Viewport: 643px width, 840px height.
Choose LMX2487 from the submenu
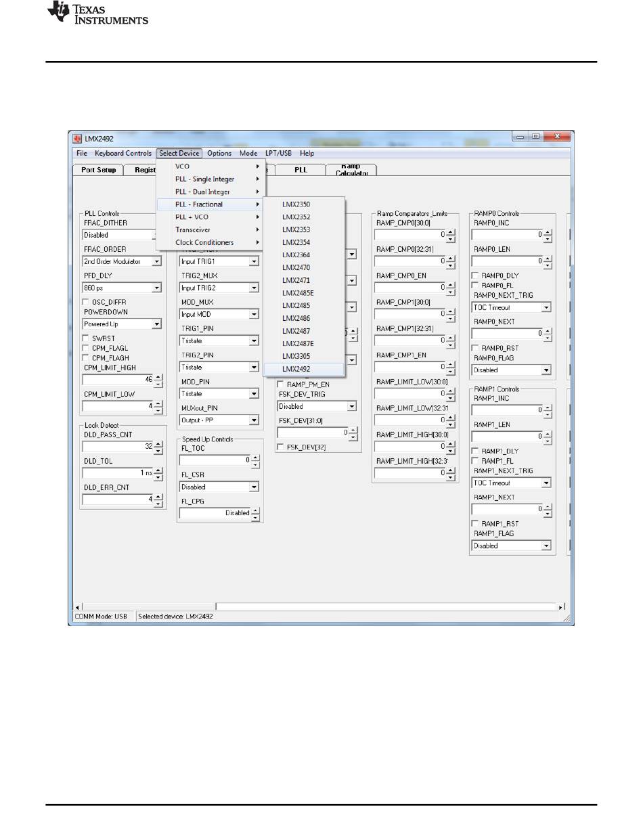point(304,331)
